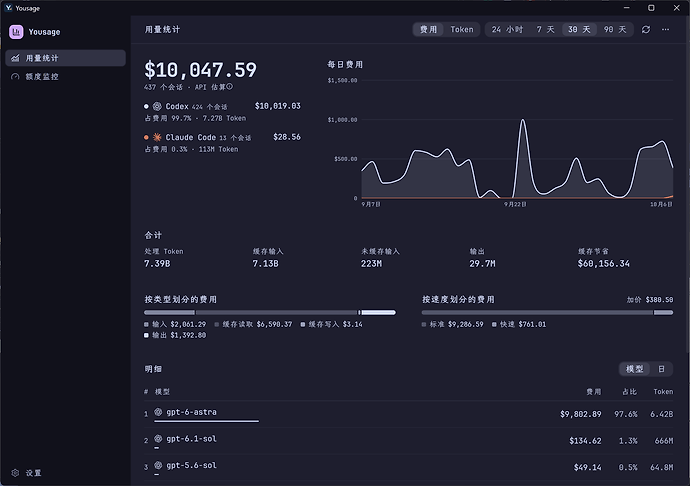Click the 输入 $2,061.29 legend entry
The height and width of the screenshot is (486, 690).
[x=175, y=324]
